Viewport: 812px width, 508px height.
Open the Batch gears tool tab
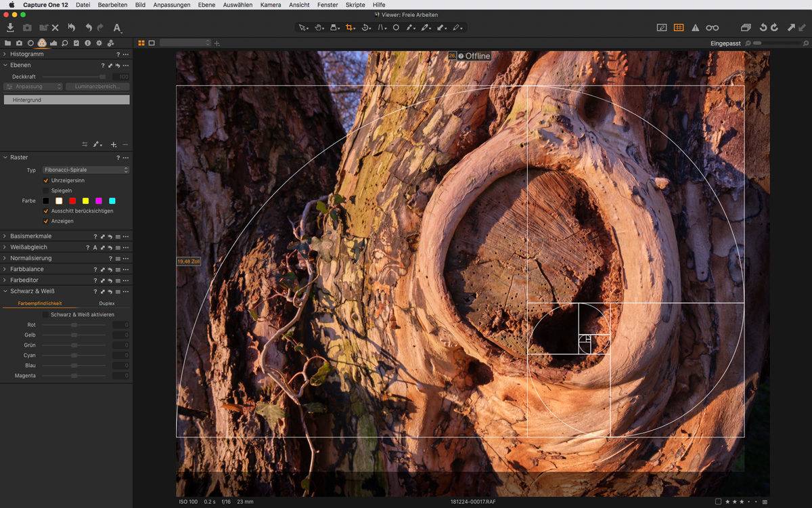pos(111,43)
